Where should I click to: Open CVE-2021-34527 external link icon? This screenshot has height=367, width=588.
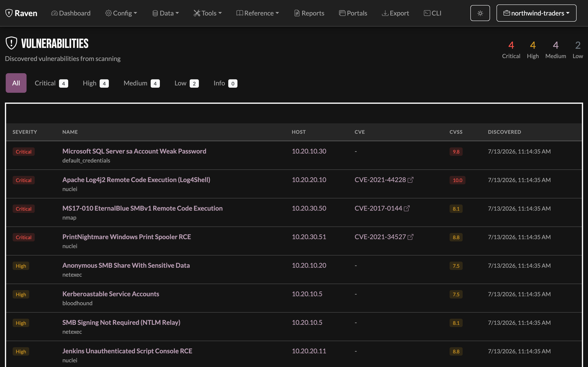click(x=410, y=237)
